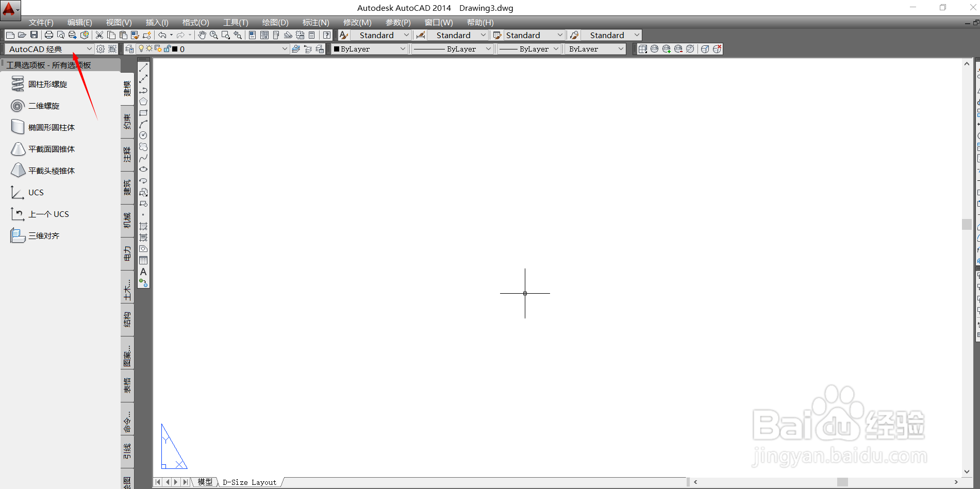Open Workspace Settings gear icon
The image size is (980, 489).
[101, 49]
